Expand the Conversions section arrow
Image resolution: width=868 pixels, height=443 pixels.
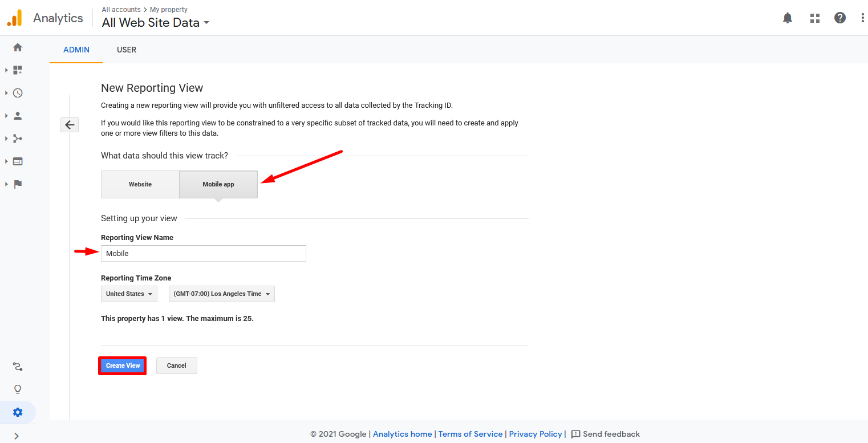click(6, 184)
